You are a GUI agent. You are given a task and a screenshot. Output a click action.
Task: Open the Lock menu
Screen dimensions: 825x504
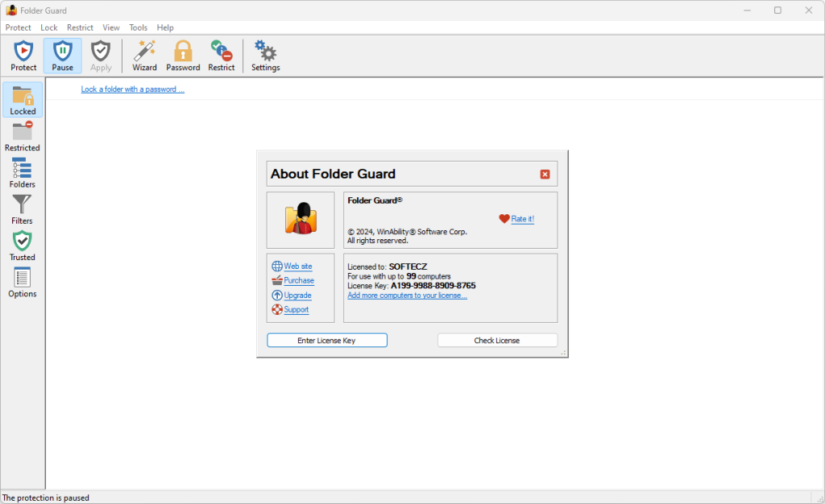pos(48,27)
